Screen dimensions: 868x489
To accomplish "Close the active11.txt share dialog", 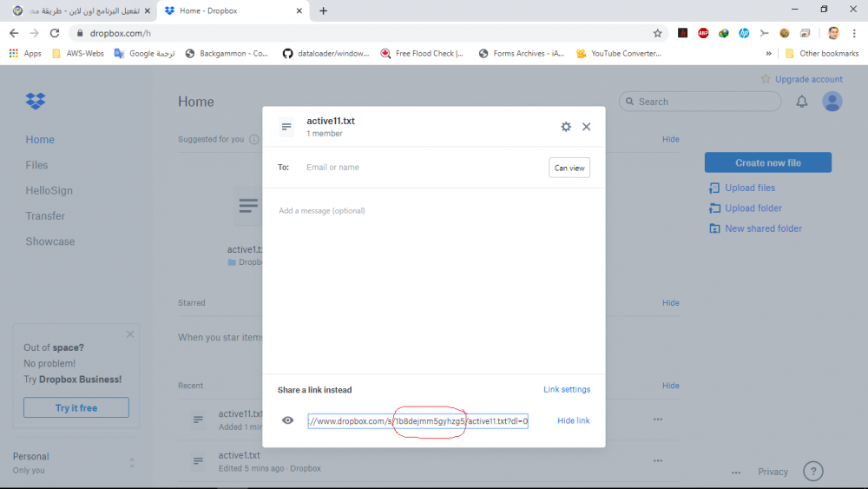I will [586, 127].
